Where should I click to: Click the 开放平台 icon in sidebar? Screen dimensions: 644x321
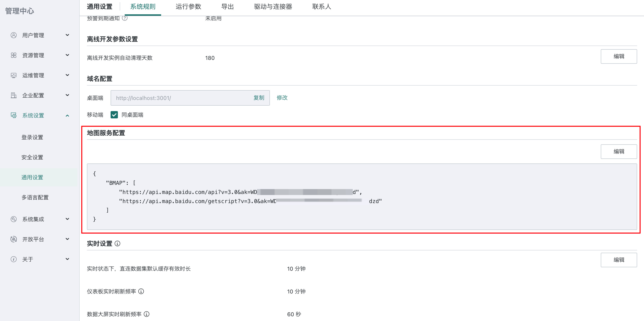(13, 239)
